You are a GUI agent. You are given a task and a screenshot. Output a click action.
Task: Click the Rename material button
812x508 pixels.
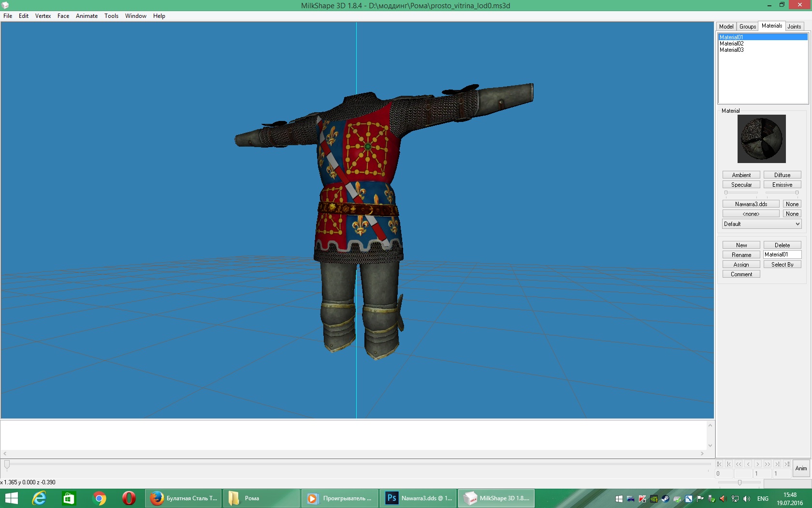tap(741, 255)
